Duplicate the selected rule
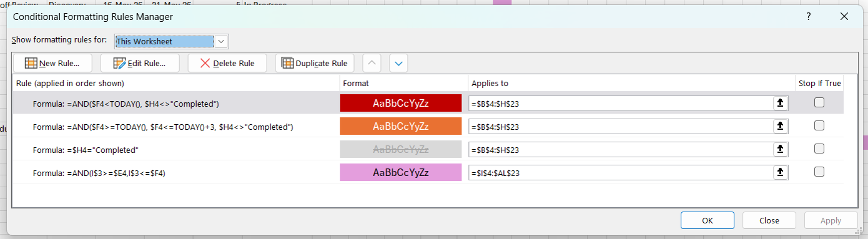Image resolution: width=868 pixels, height=239 pixels. [x=315, y=63]
